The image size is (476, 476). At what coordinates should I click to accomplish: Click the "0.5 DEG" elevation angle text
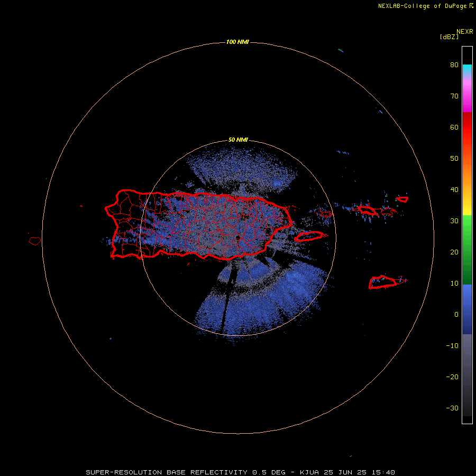tap(269, 472)
